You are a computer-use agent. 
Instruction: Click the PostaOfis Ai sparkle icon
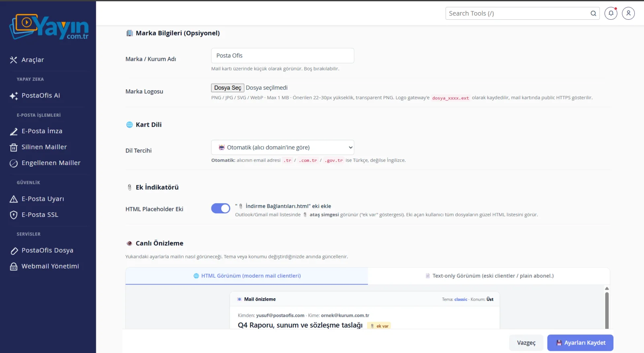click(x=14, y=96)
